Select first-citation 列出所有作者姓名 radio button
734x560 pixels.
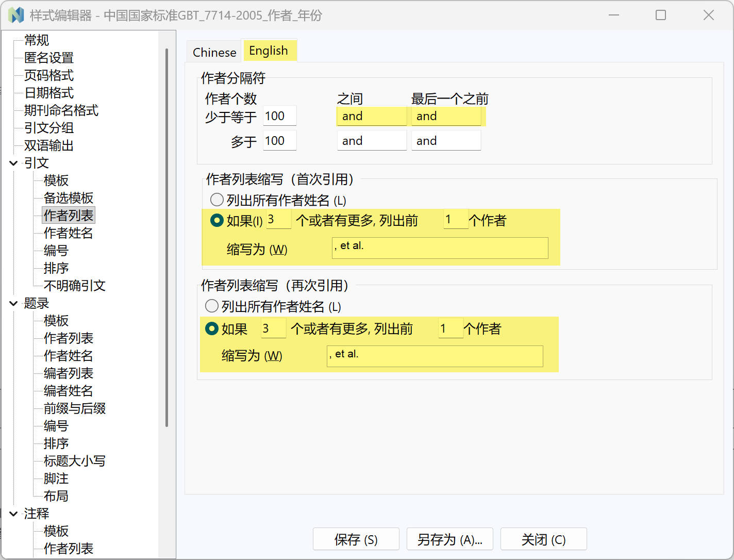point(217,200)
